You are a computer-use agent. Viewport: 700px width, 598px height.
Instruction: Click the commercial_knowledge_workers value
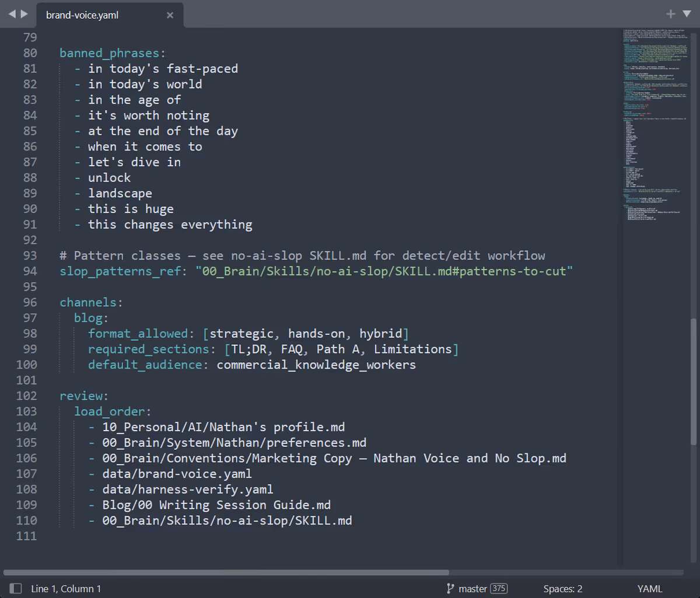point(316,365)
